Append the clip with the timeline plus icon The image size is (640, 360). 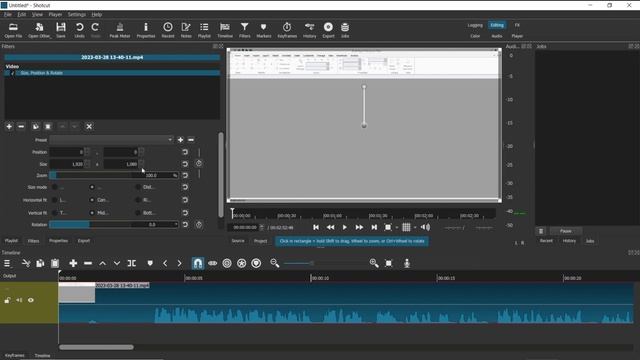coord(73,263)
